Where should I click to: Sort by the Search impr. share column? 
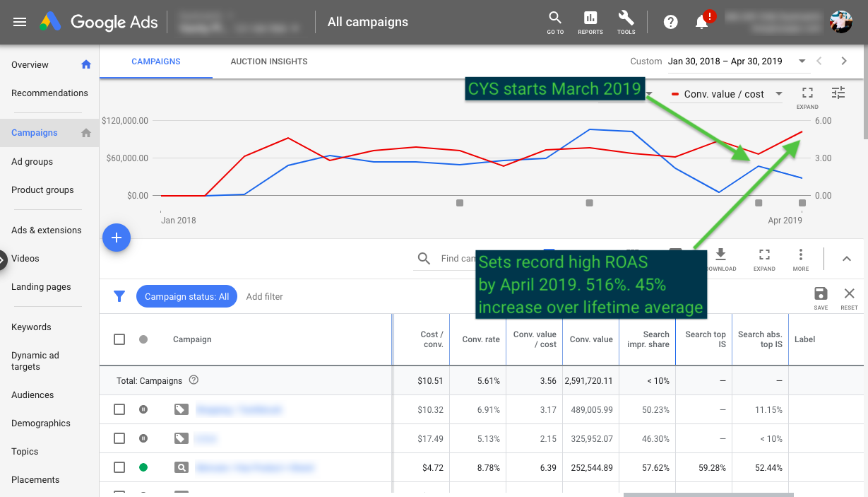tap(648, 339)
